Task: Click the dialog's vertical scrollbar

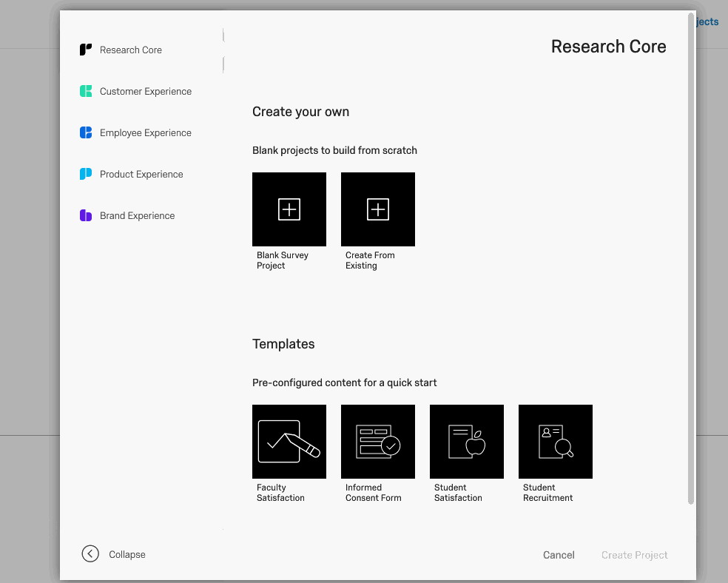Action: tap(691, 258)
